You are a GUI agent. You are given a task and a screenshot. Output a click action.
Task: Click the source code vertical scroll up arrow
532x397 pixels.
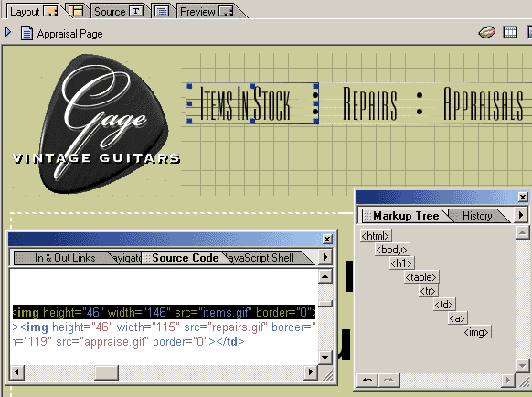coord(325,276)
